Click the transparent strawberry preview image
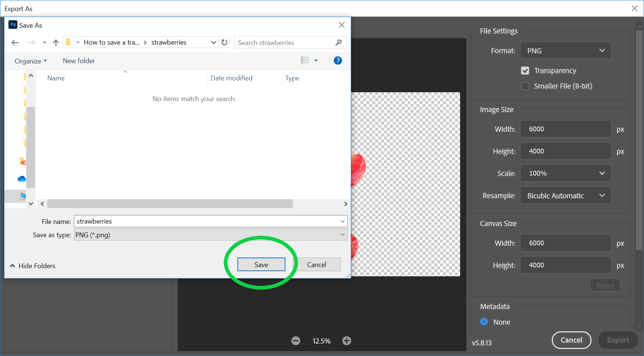Screen dimensions: 644x356 (405, 184)
